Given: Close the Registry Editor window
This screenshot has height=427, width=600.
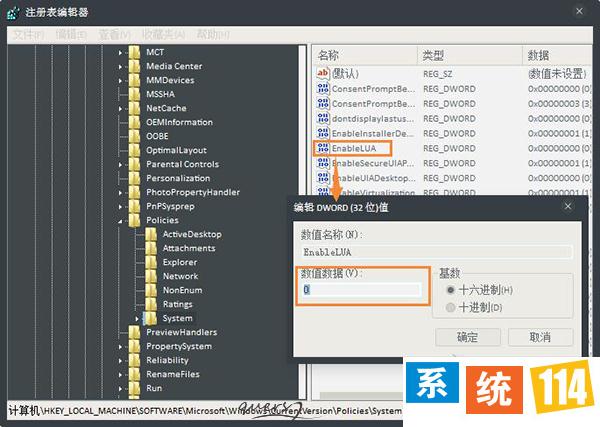Looking at the screenshot, I should pyautogui.click(x=579, y=11).
